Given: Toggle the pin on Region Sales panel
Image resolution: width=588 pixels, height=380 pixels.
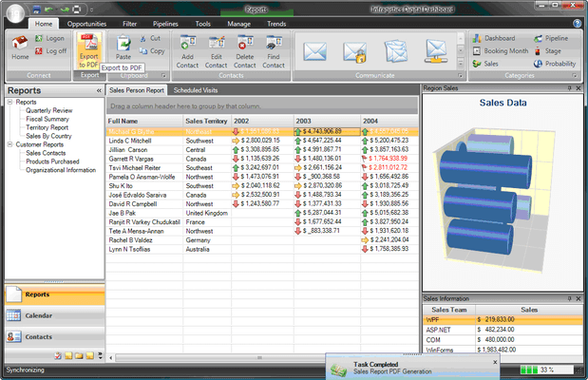Looking at the screenshot, I should click(x=569, y=87).
